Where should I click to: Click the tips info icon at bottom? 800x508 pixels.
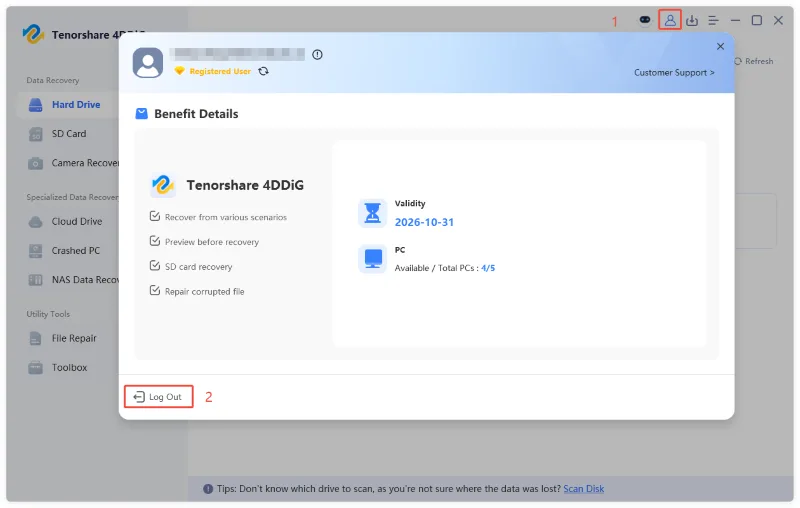tap(208, 489)
